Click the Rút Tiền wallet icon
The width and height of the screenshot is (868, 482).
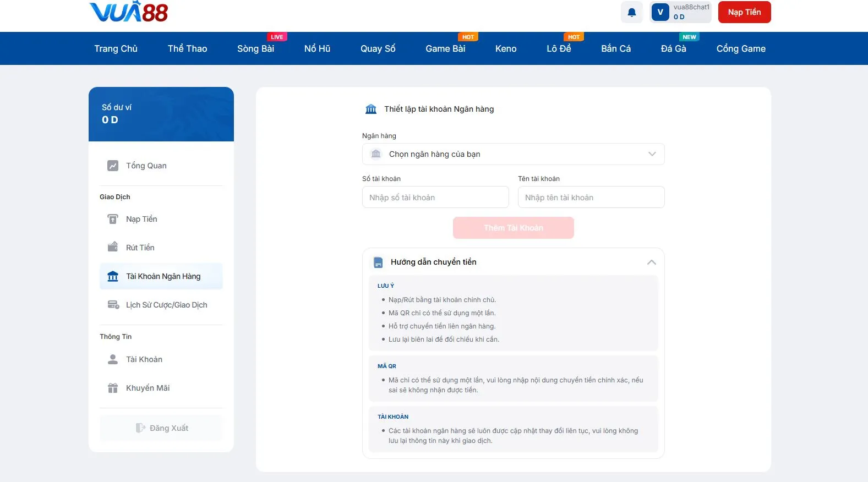[x=113, y=247]
